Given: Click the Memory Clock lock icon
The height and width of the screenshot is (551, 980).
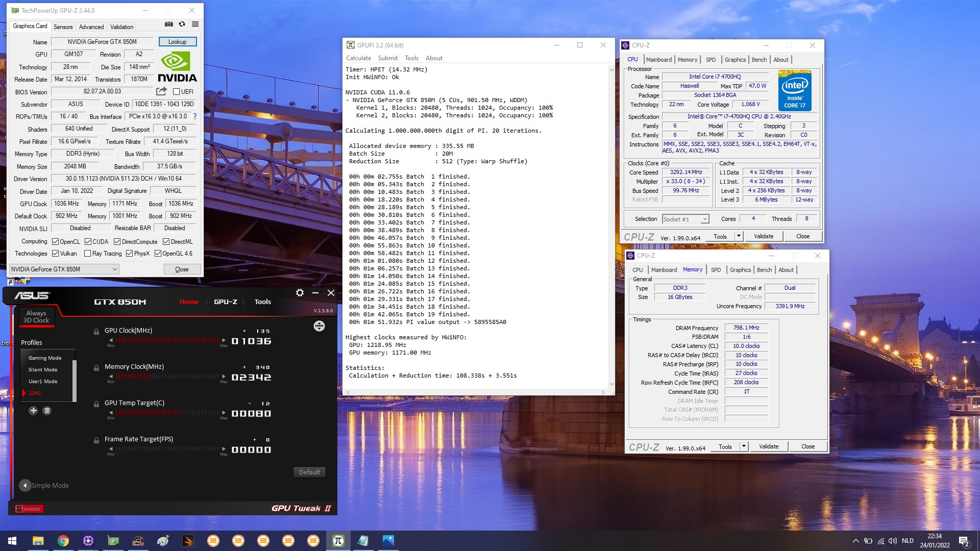Looking at the screenshot, I should 96,367.
